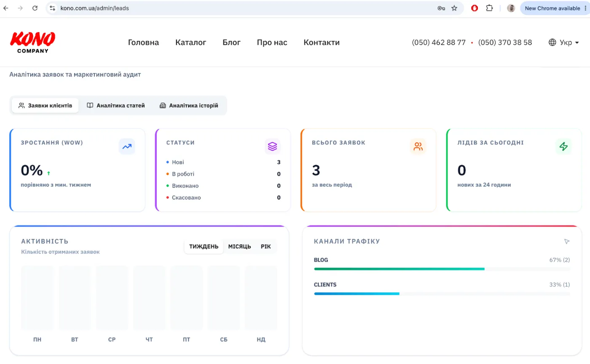Click the Виконано status row
590x364 pixels.
(x=223, y=186)
